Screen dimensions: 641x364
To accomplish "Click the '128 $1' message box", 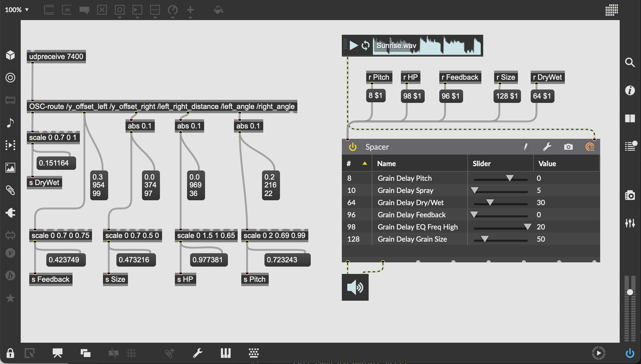I will pos(507,96).
